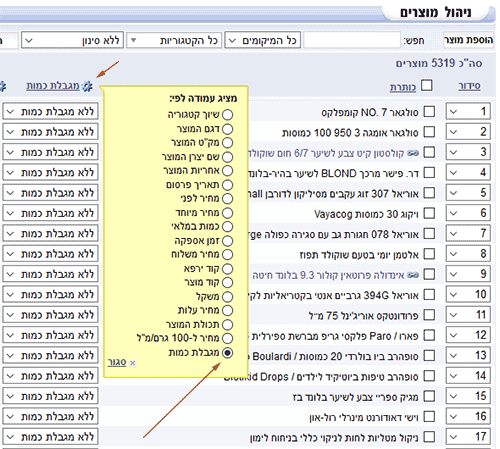
Task: Sort by the כותרת column header
Action: pyautogui.click(x=403, y=87)
